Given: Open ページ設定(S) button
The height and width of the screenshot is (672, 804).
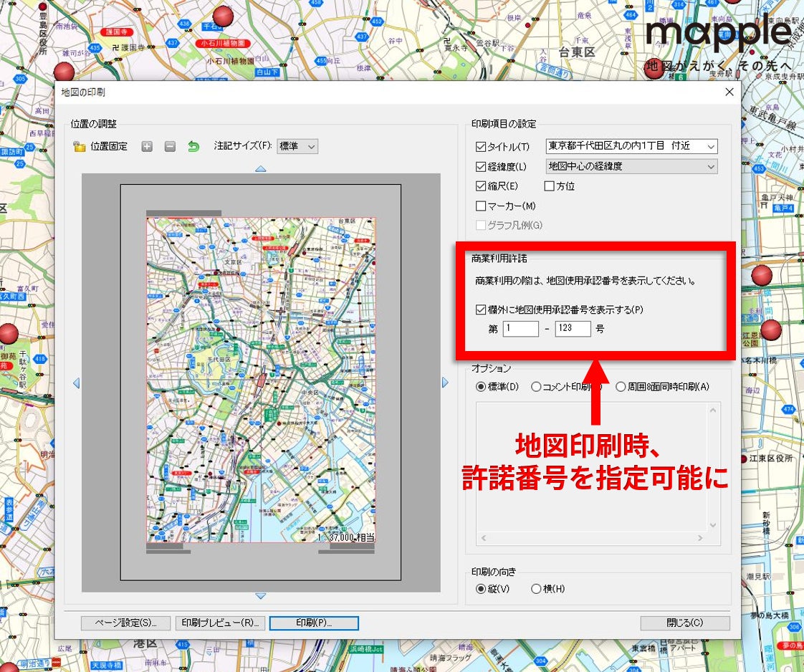Looking at the screenshot, I should [x=125, y=623].
